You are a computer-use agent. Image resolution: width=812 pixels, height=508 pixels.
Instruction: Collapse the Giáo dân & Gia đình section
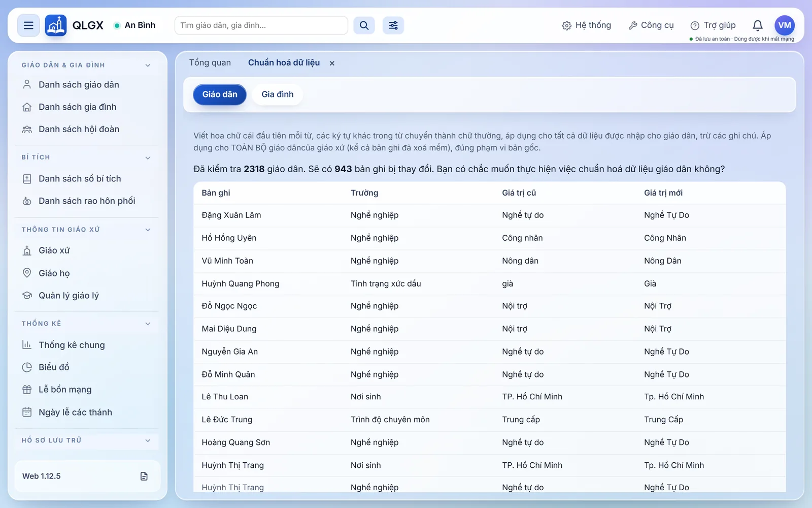tap(148, 65)
